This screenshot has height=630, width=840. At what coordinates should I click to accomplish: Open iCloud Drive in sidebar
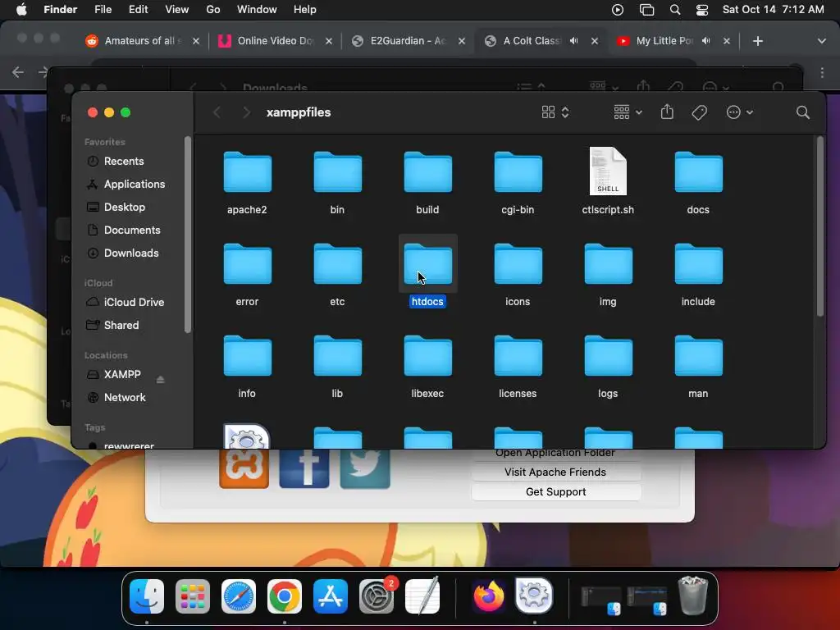pos(134,302)
